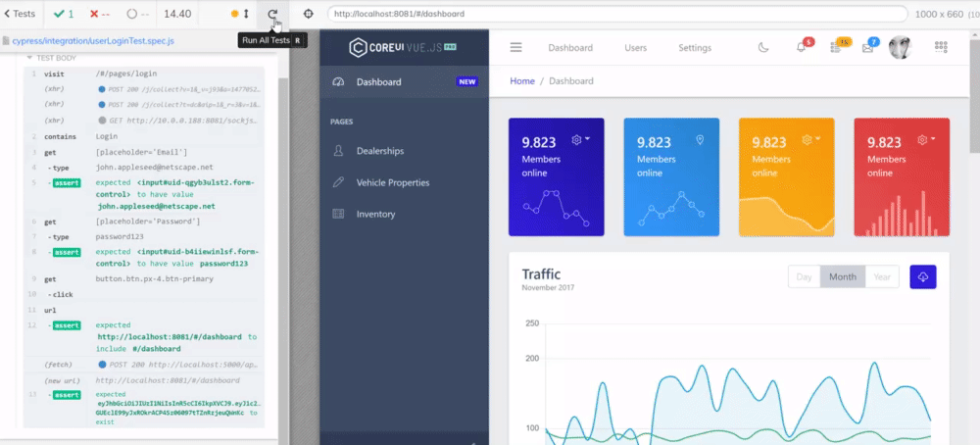Toggle the hamburger sidebar menu icon

515,47
